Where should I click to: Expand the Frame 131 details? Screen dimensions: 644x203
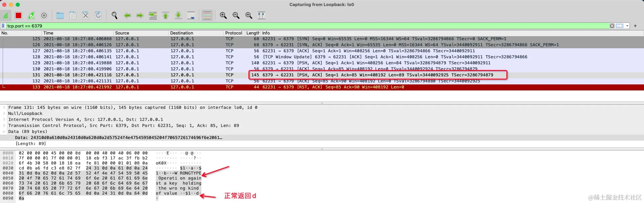pos(4,108)
